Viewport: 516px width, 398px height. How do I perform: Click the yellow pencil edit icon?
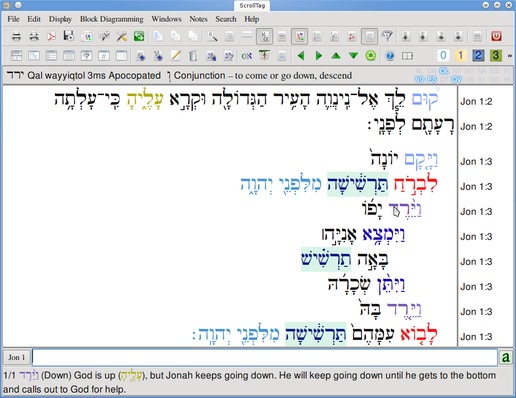(x=176, y=56)
